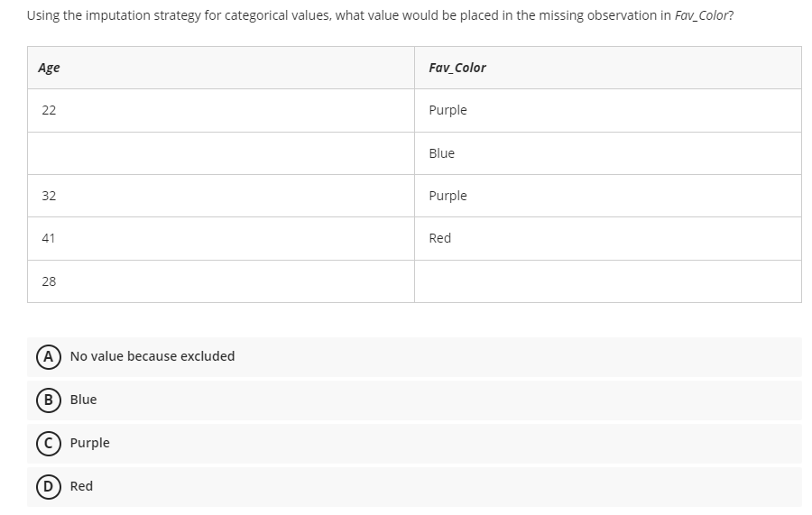
Task: Select answer option C circle
Action: point(48,444)
